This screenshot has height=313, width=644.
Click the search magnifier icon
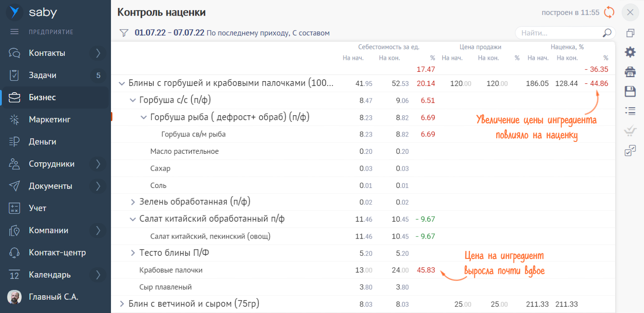pyautogui.click(x=607, y=33)
